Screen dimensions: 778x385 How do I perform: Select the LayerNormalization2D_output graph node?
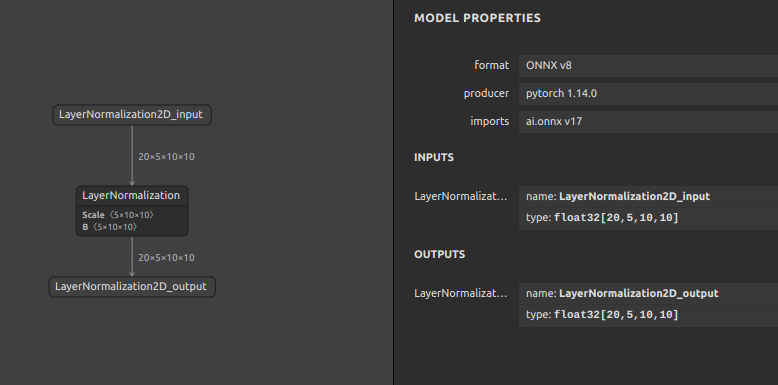click(x=132, y=287)
